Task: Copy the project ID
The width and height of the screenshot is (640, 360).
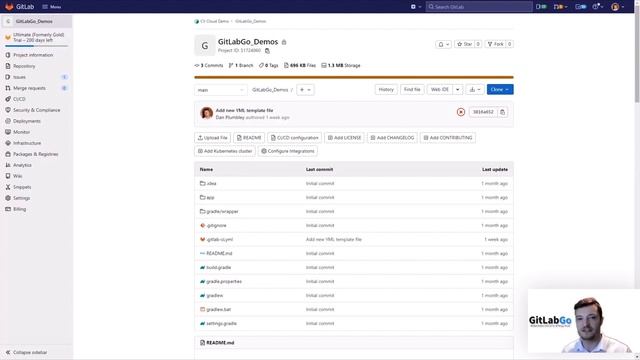Action: tap(267, 51)
